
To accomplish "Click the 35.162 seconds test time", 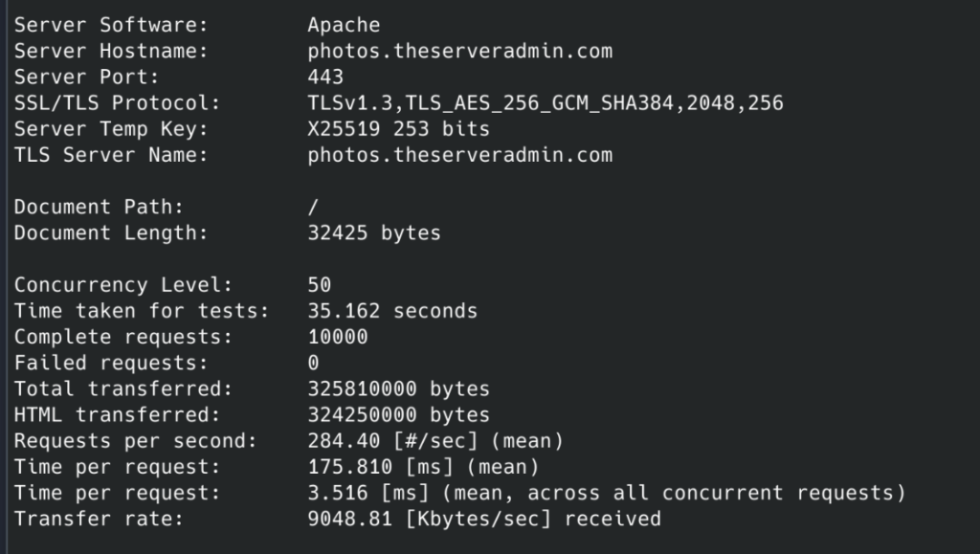I will pos(392,311).
